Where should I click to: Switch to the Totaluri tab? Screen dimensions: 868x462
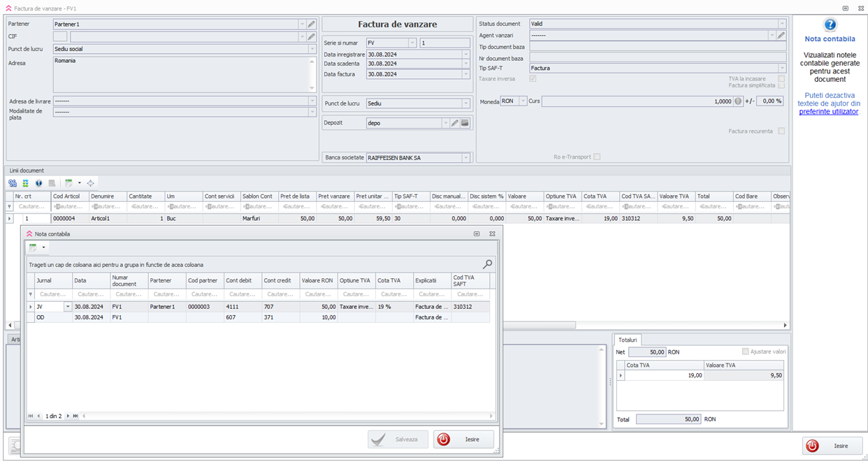628,340
